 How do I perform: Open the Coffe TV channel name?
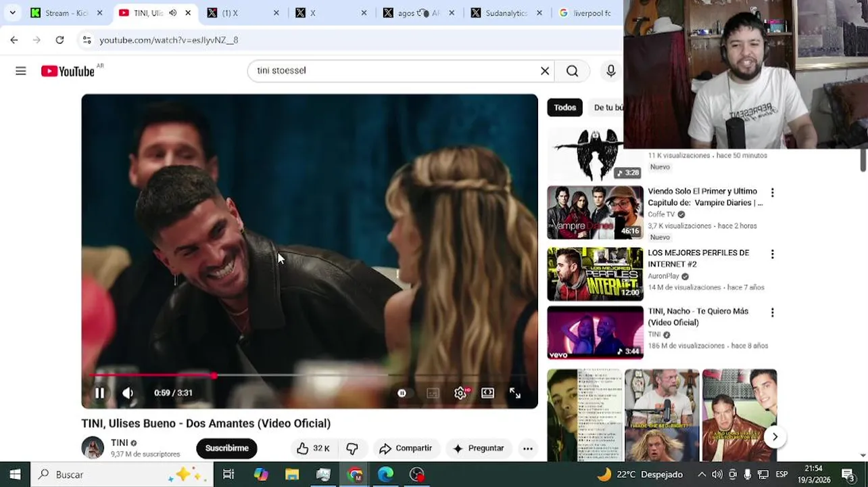(x=661, y=214)
